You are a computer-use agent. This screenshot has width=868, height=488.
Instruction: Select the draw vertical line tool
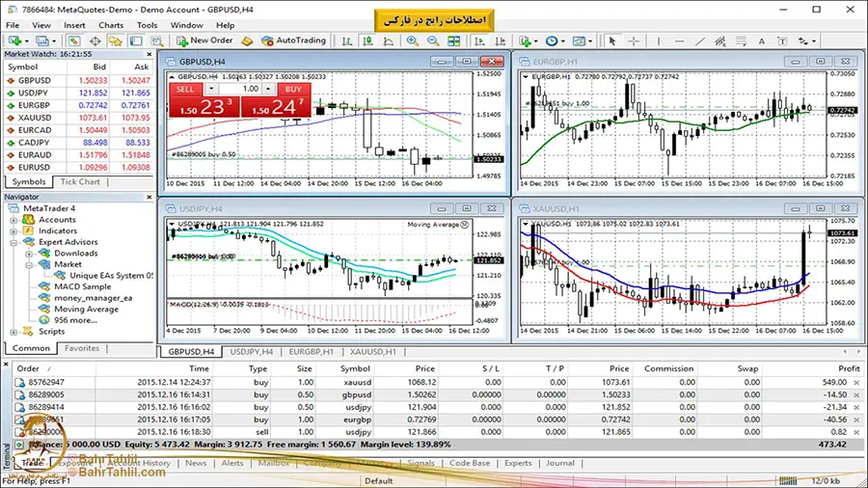(657, 41)
